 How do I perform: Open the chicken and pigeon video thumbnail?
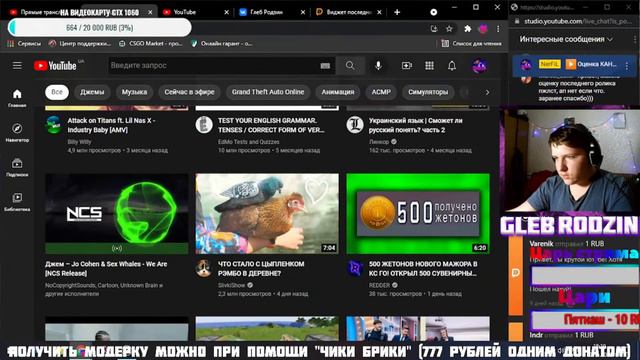click(x=267, y=213)
